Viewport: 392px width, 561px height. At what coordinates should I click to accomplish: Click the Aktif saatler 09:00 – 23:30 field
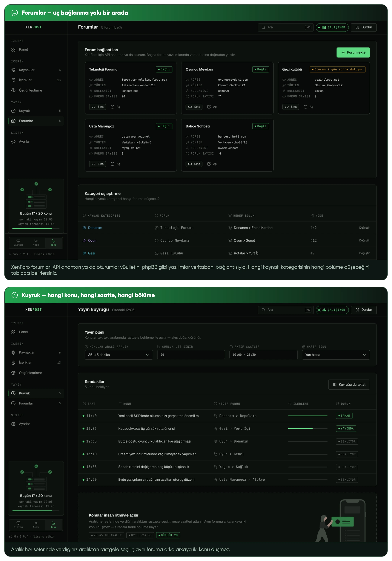(x=263, y=355)
